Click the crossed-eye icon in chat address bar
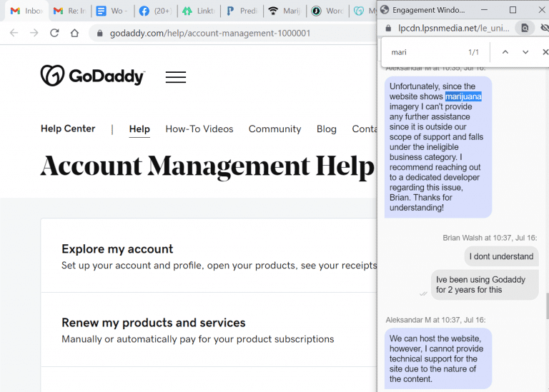Image resolution: width=549 pixels, height=392 pixels. [x=545, y=28]
